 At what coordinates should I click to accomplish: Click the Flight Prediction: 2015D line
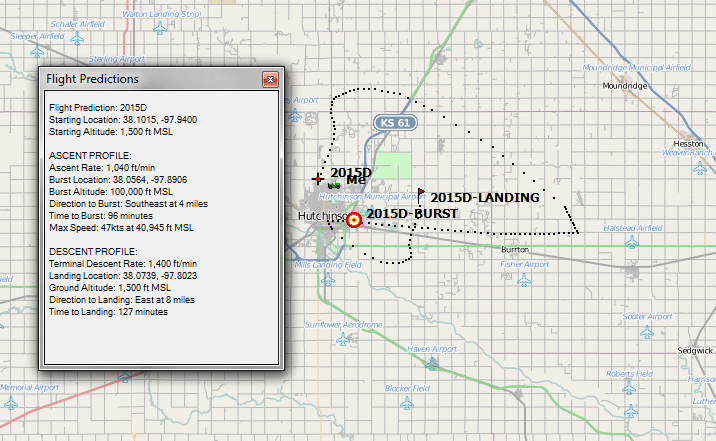[x=98, y=108]
